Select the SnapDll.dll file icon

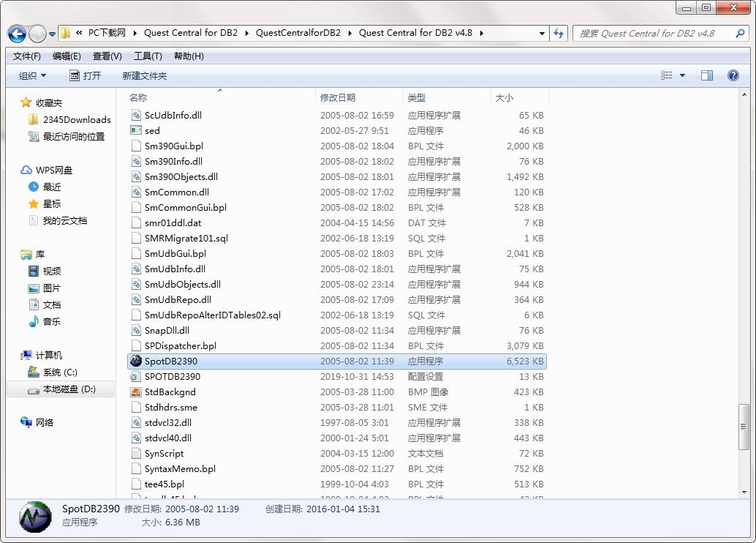click(x=136, y=331)
